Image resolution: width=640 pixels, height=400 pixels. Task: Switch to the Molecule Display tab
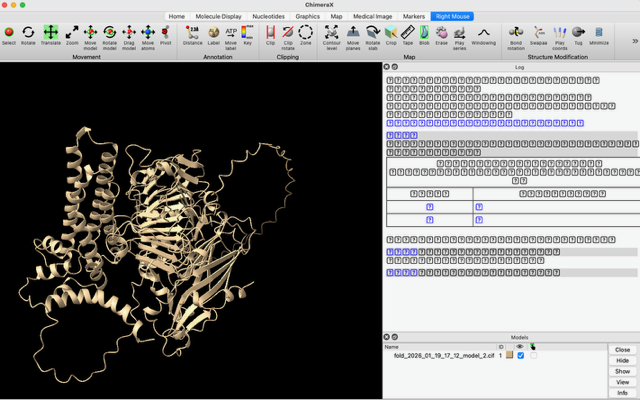[217, 16]
